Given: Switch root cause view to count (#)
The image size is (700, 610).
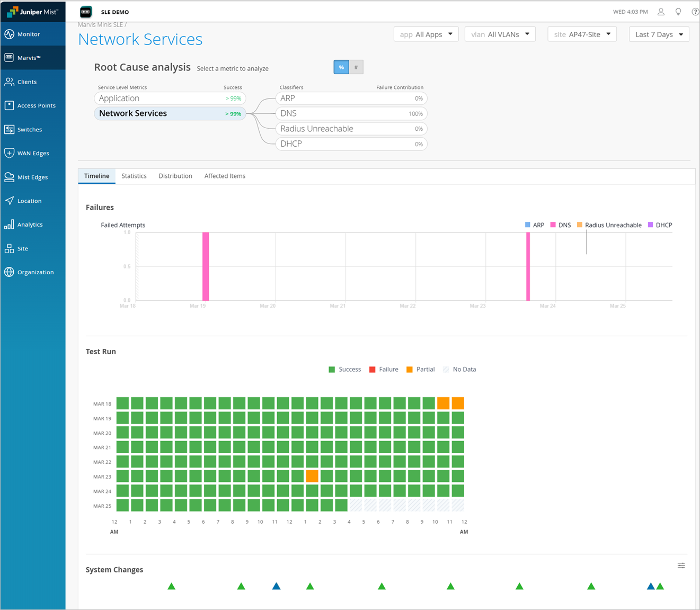Looking at the screenshot, I should coord(356,67).
